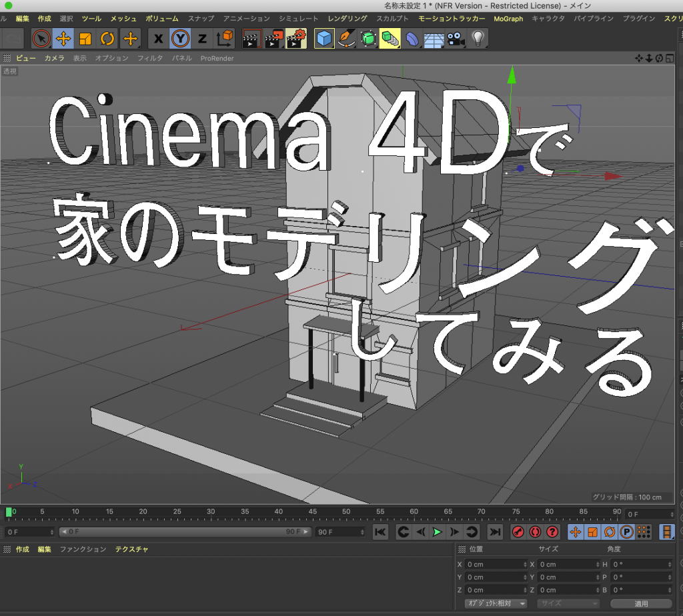Toggle the viewport maximize layout icon
The height and width of the screenshot is (616, 683).
point(670,59)
